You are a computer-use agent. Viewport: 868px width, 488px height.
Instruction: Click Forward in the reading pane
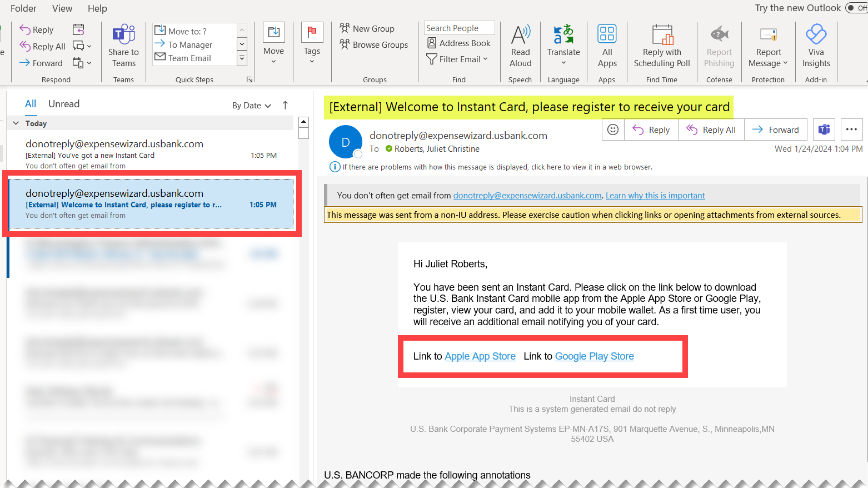coord(776,130)
